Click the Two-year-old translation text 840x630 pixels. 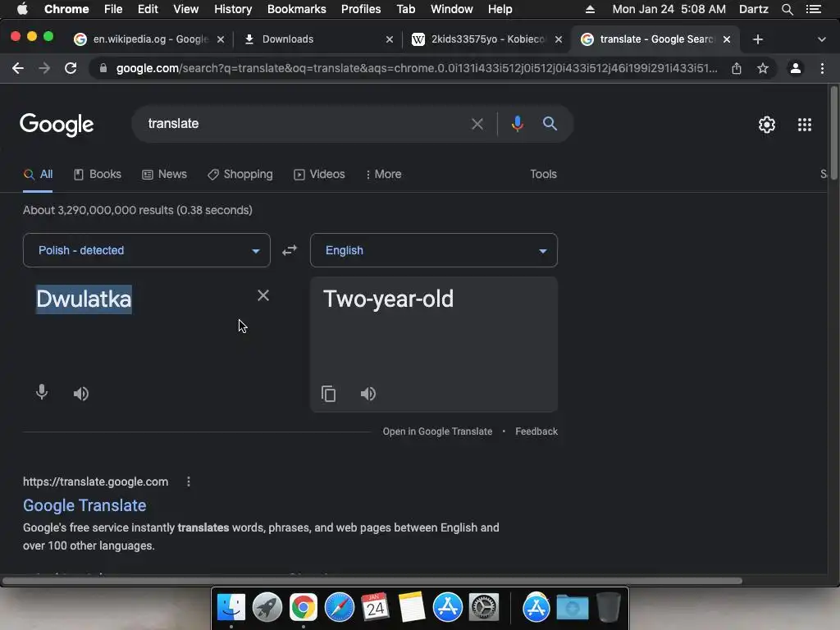(x=388, y=299)
